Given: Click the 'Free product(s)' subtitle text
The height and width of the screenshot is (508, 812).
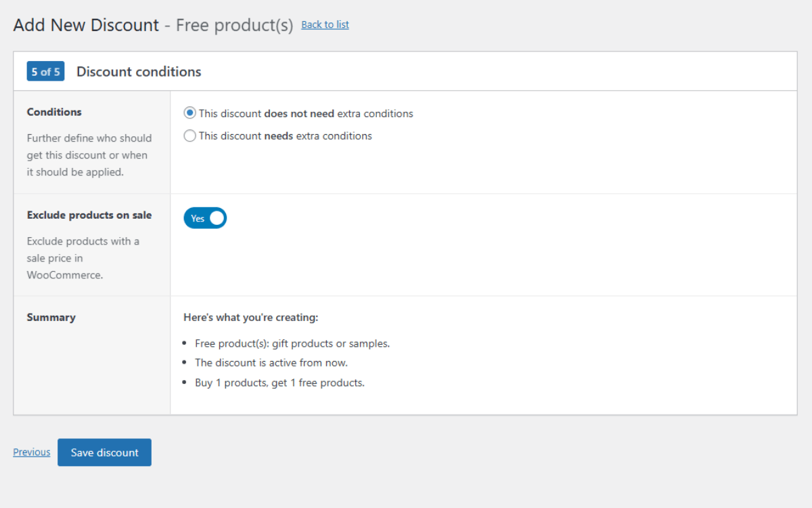Looking at the screenshot, I should click(x=234, y=25).
